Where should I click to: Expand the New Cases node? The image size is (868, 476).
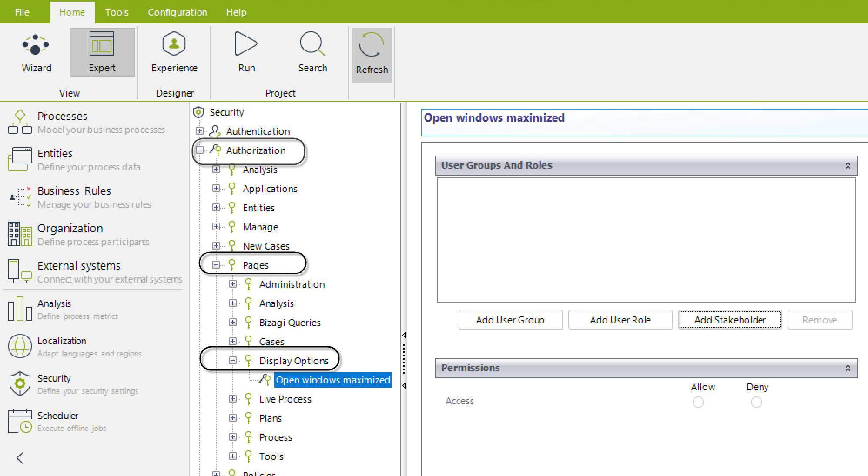tap(216, 246)
